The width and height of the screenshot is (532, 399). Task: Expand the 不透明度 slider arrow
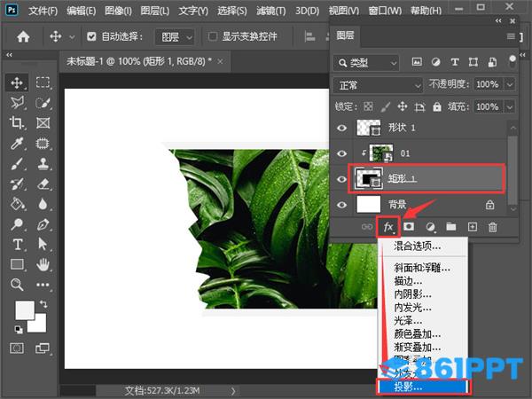(510, 84)
